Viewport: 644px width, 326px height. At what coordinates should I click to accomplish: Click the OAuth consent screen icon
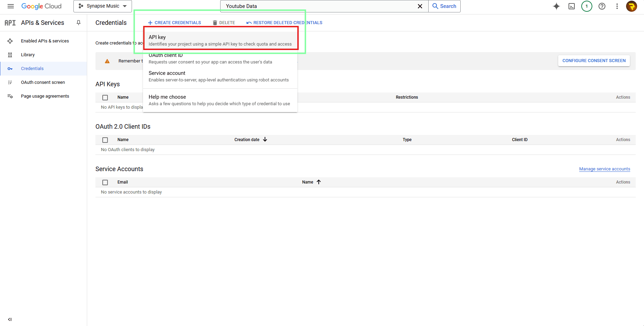[10, 82]
